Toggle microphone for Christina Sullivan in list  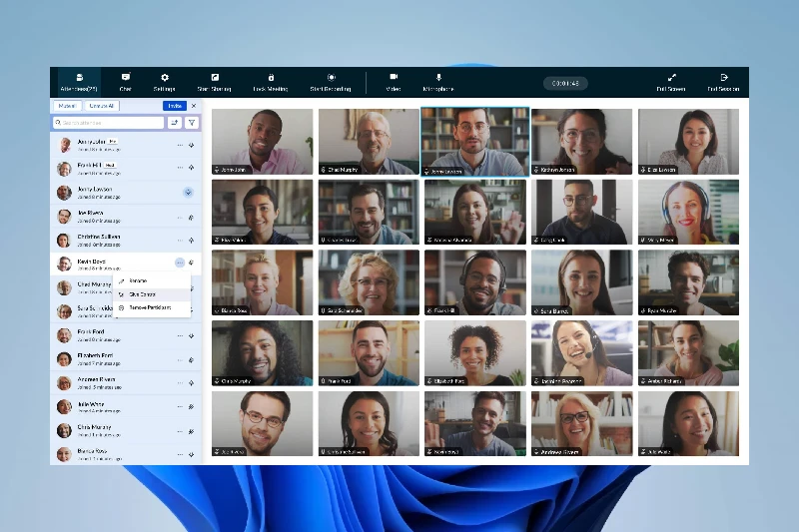tap(192, 241)
